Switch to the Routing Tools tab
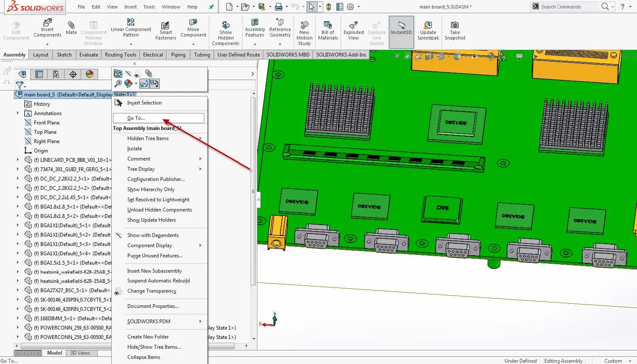 (121, 55)
